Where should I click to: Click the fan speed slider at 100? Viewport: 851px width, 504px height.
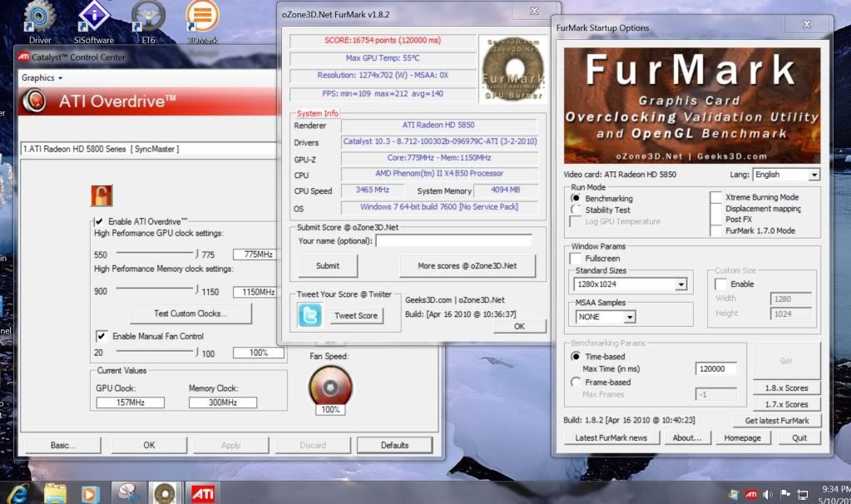coord(196,352)
